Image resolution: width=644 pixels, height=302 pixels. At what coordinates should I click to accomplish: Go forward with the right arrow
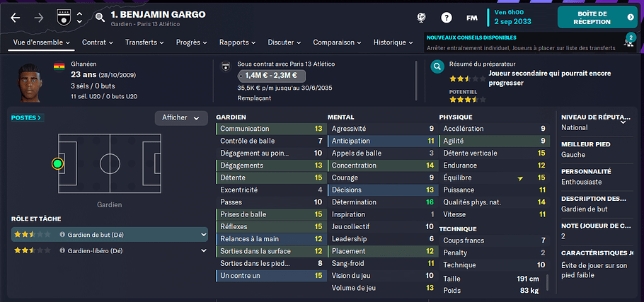point(39,18)
